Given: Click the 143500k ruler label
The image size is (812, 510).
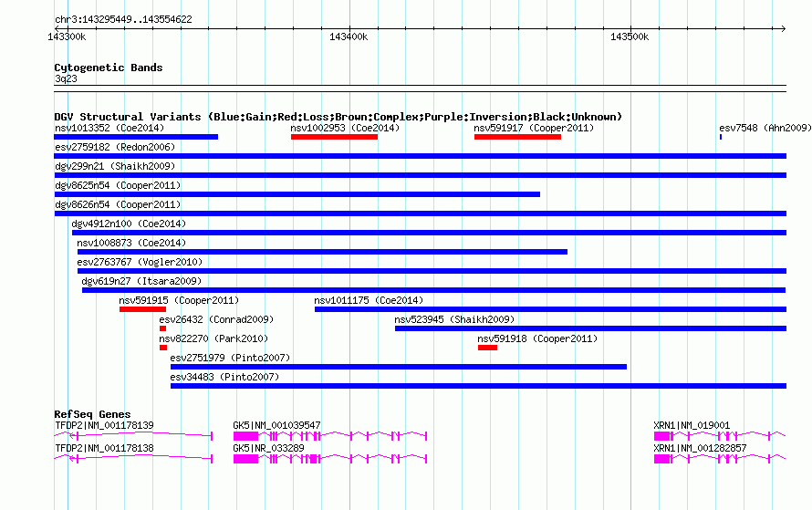Looking at the screenshot, I should pyautogui.click(x=630, y=36).
